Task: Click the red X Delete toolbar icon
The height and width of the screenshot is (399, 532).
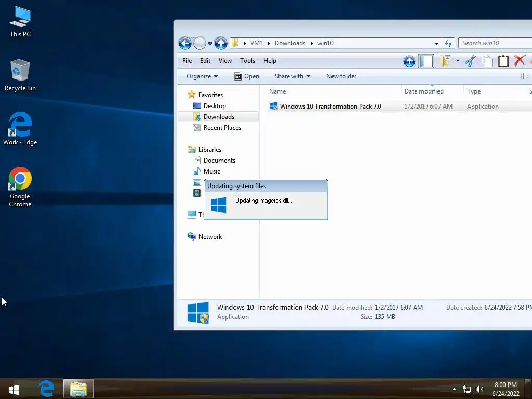Action: click(x=520, y=61)
